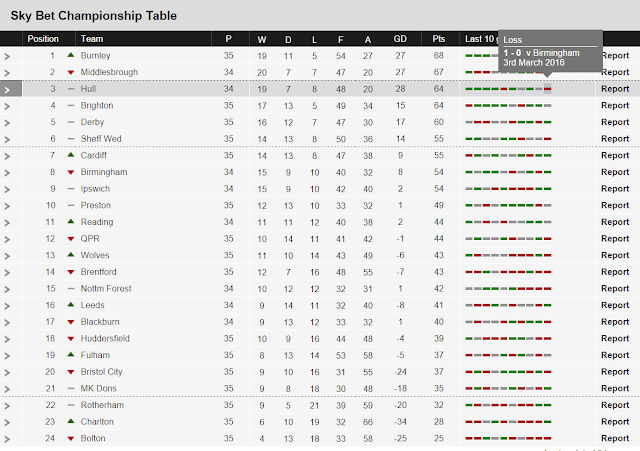Screen dimensions: 640x451
Task: Click Hull's red loss bar in Last 10
Action: tap(548, 90)
